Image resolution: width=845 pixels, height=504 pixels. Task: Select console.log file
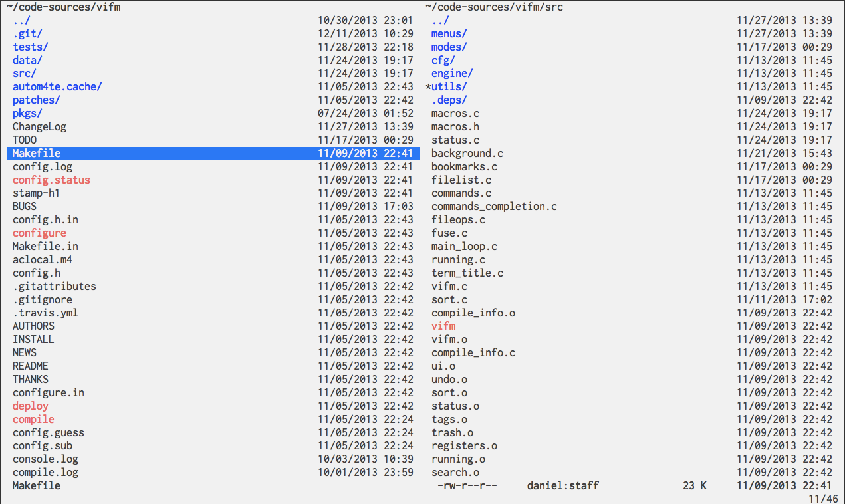pos(45,459)
